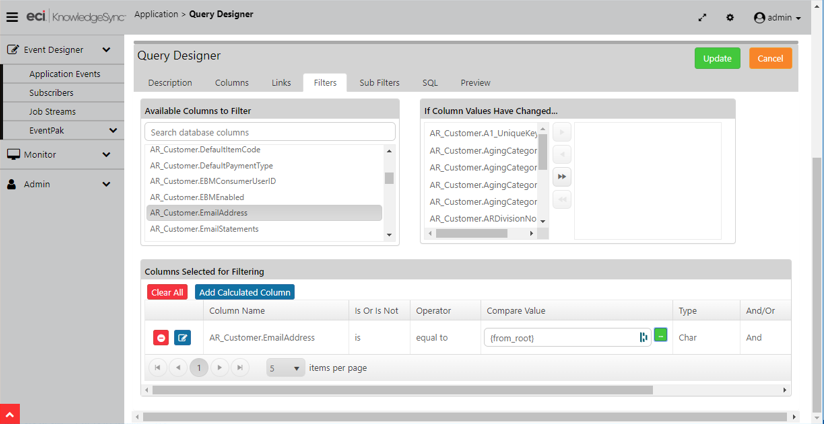The height and width of the screenshot is (424, 824).
Task: Switch to the Columns tab
Action: click(232, 82)
